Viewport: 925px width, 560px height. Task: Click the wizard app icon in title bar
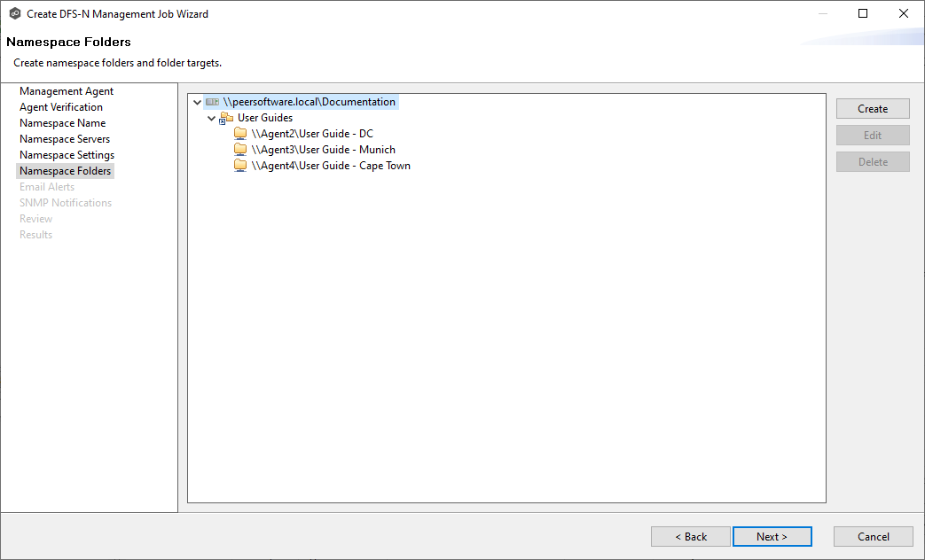pos(15,14)
